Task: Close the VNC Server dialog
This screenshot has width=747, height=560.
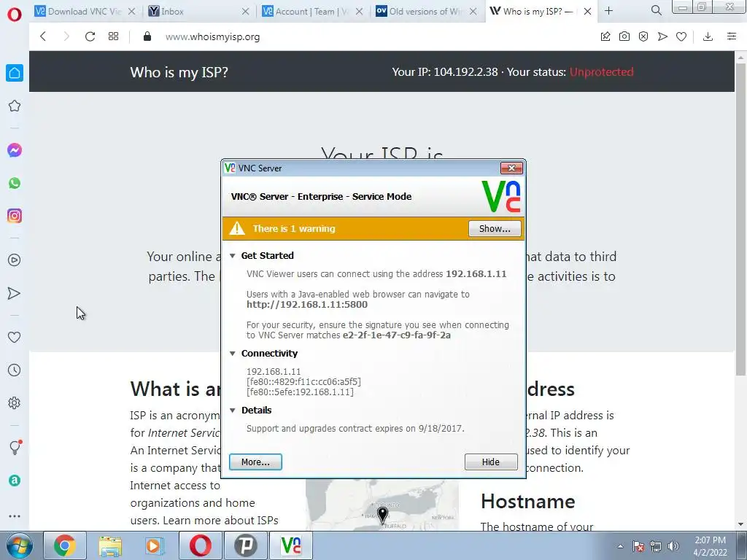Action: [x=511, y=168]
